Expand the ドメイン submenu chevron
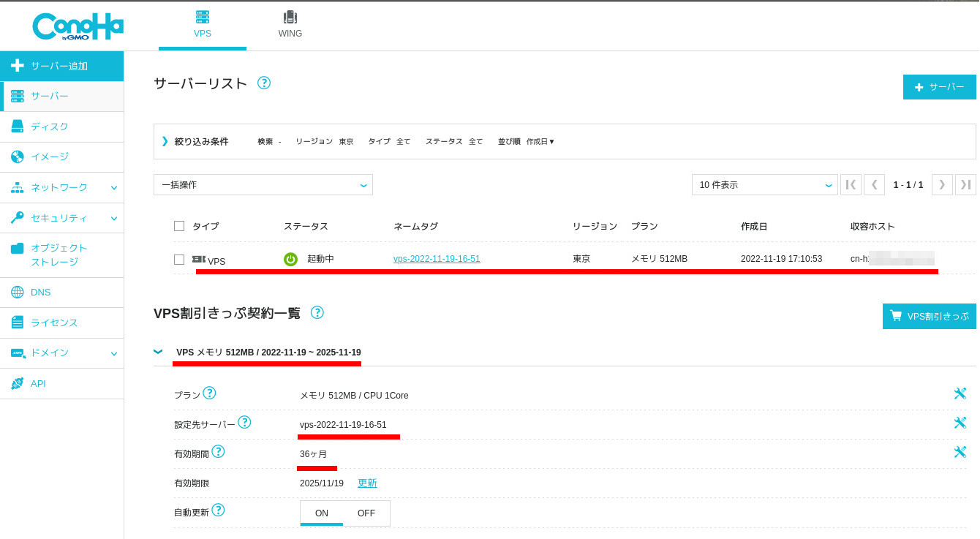The image size is (980, 539). coord(114,353)
